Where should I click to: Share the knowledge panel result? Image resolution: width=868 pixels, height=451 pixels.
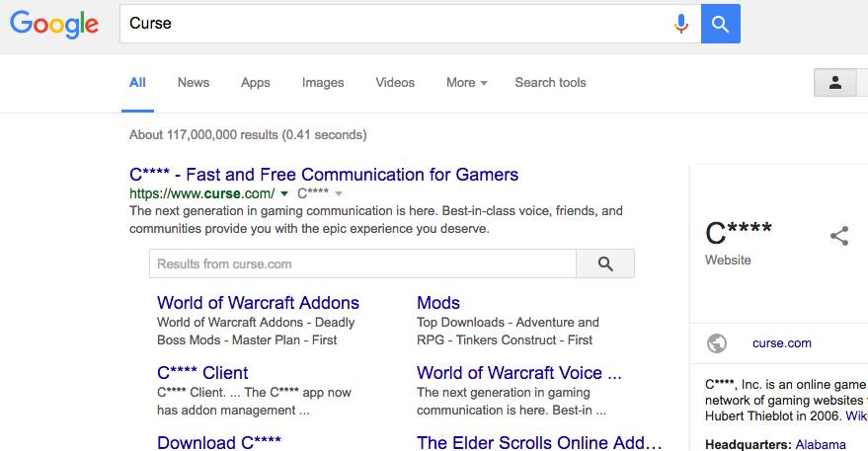pyautogui.click(x=839, y=236)
